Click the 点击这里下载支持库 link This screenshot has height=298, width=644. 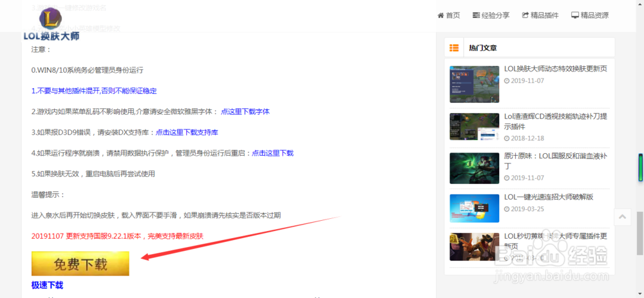point(187,132)
